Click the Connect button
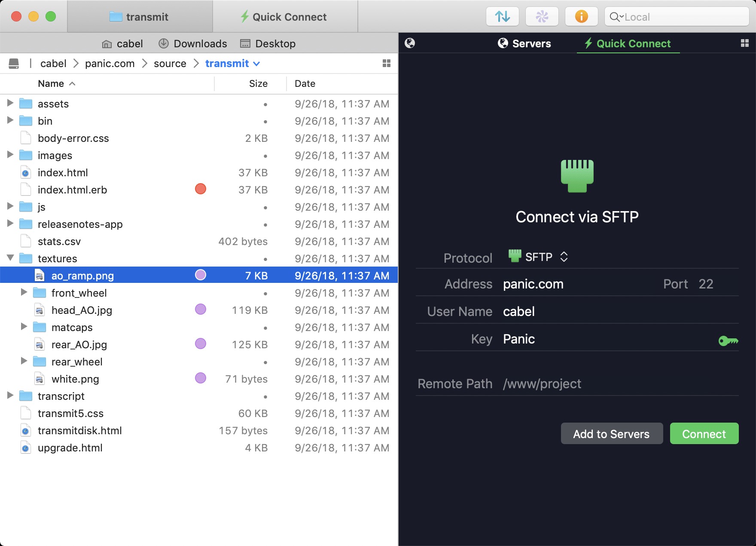Screen dimensions: 756x546 [704, 434]
